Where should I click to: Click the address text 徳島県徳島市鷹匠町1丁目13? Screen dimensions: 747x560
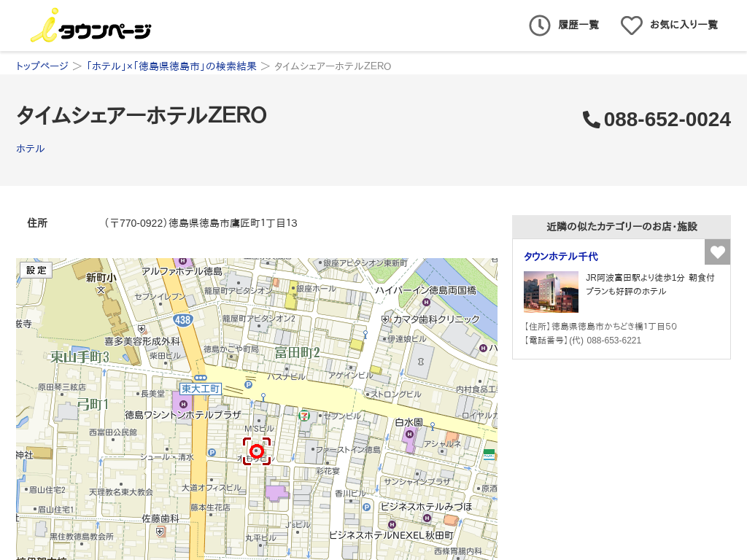233,223
